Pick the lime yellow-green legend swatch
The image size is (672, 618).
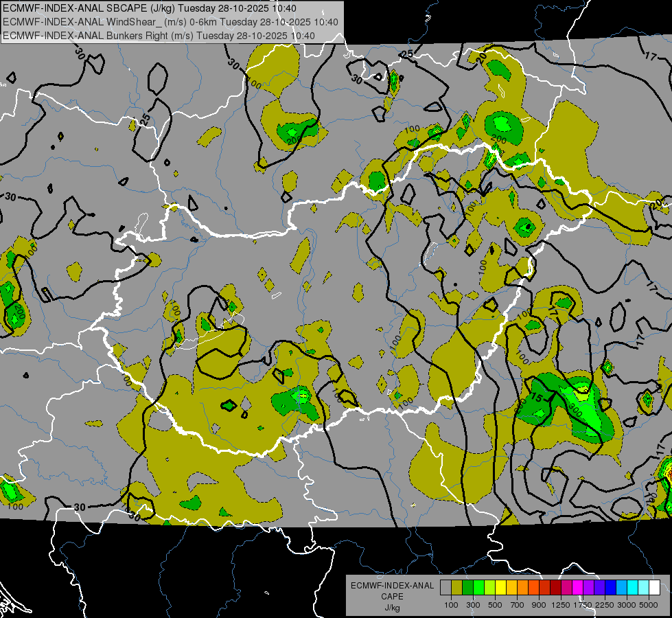(x=489, y=587)
